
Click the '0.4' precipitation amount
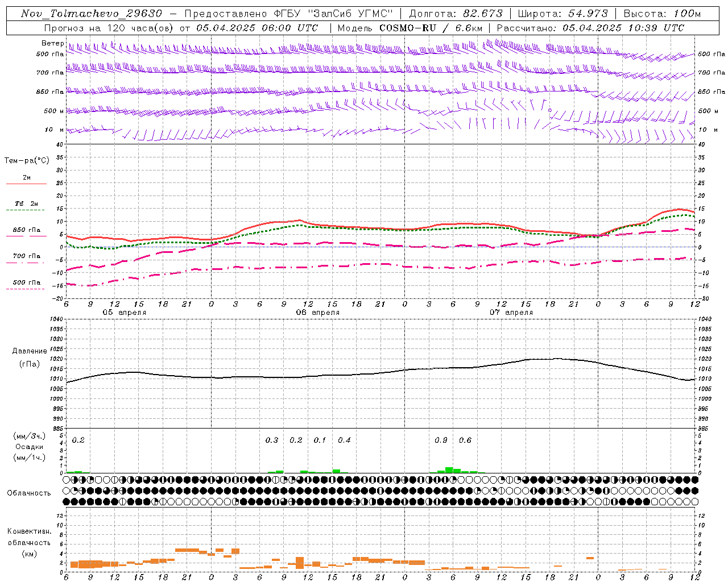click(344, 440)
